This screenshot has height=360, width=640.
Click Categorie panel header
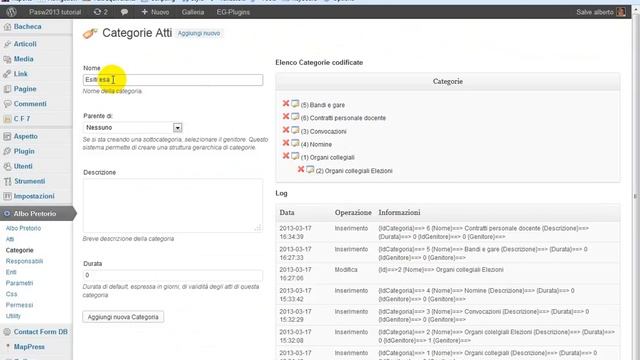[448, 82]
